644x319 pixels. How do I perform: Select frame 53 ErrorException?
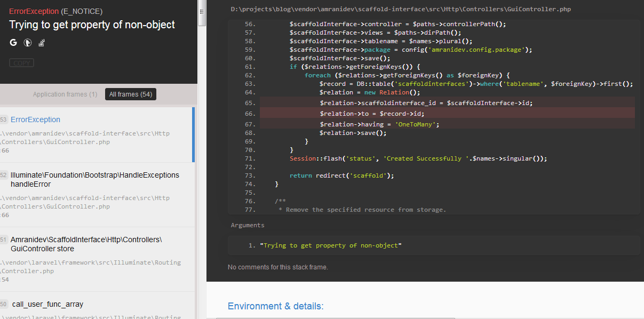(x=96, y=134)
